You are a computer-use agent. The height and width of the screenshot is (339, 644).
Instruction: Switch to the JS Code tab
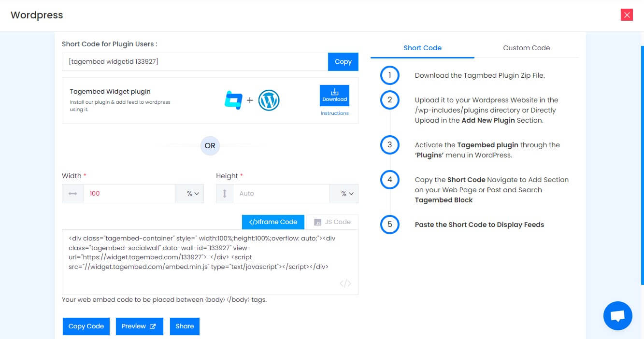(x=332, y=222)
